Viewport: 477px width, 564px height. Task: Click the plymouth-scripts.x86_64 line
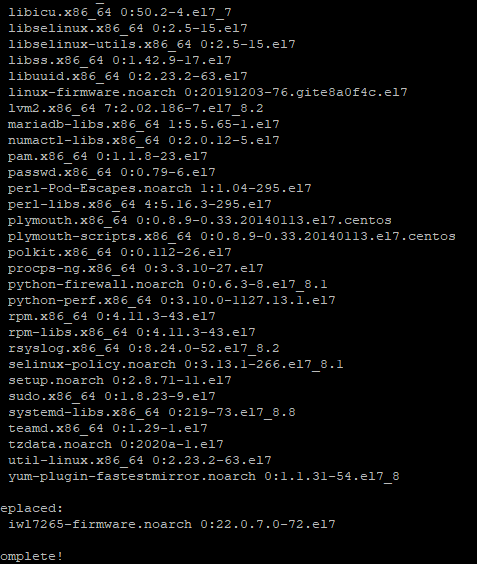click(232, 236)
